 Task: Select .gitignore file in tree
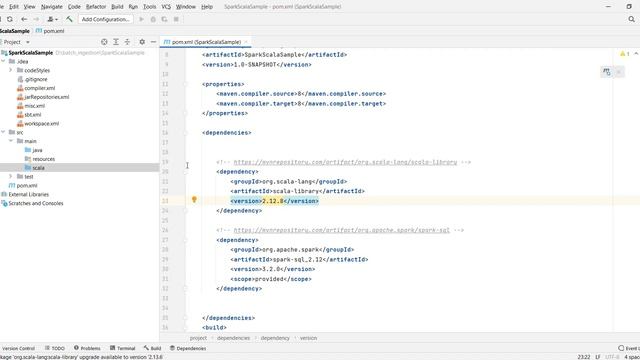click(36, 79)
